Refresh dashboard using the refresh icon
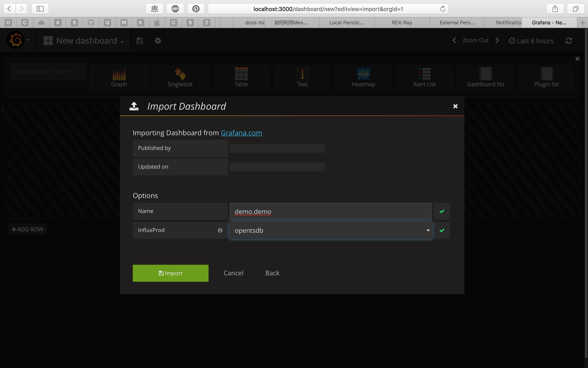588x368 pixels. 568,41
